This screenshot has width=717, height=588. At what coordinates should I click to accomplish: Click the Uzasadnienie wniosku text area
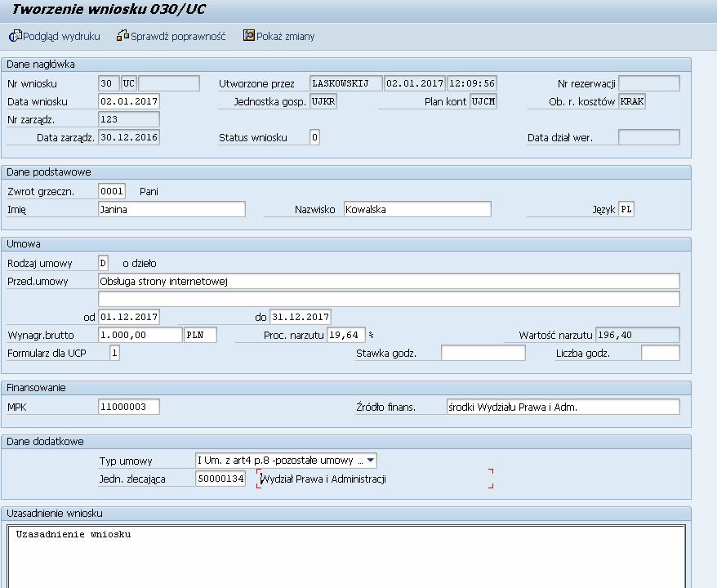pyautogui.click(x=346, y=556)
